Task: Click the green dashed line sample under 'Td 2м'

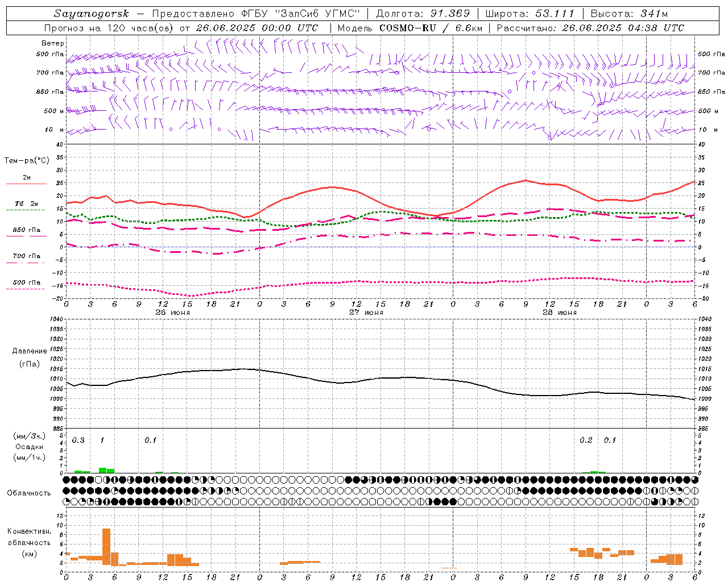Action: pos(25,210)
